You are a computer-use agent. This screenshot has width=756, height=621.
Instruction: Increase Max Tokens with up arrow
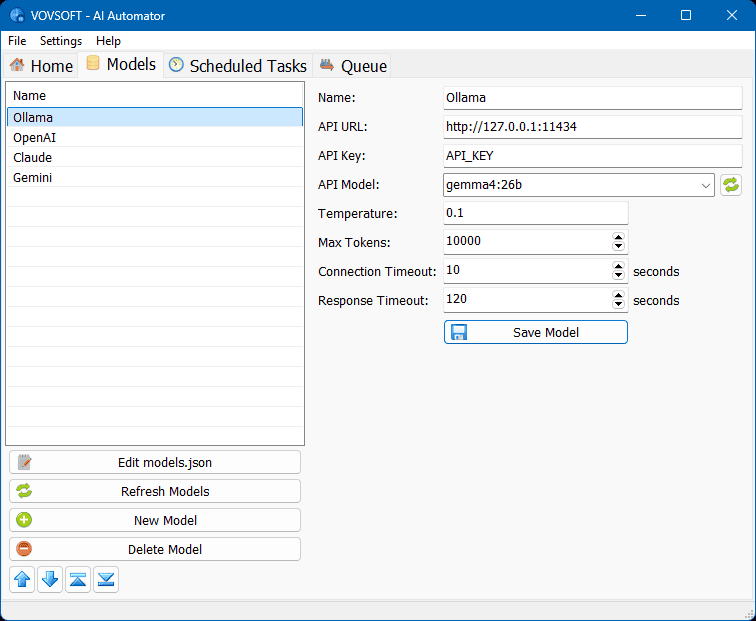(618, 237)
